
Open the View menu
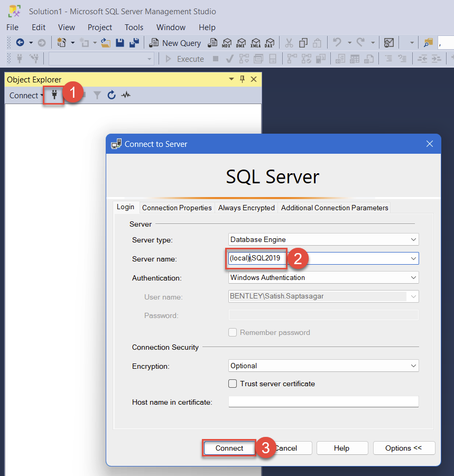point(67,27)
